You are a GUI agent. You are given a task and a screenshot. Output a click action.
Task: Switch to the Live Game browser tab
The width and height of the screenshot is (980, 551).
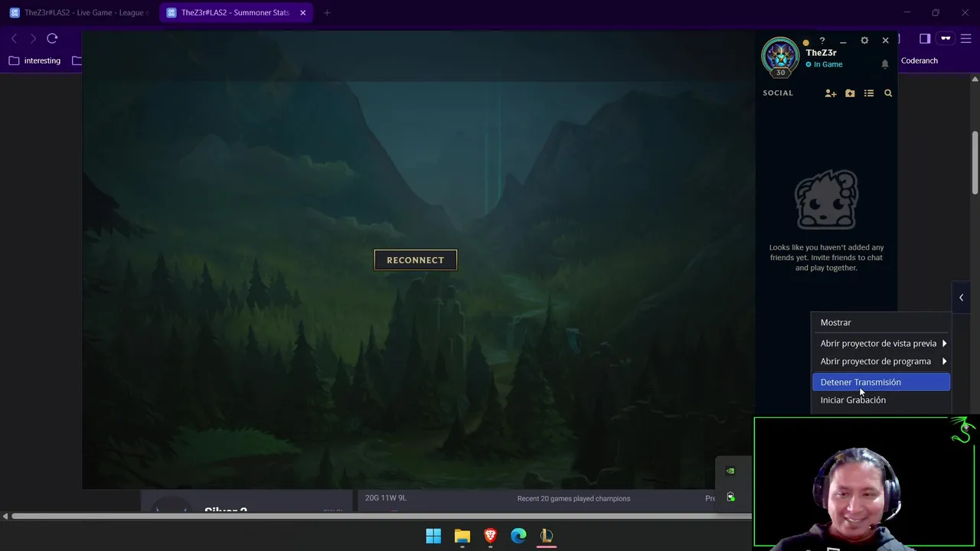pos(80,13)
